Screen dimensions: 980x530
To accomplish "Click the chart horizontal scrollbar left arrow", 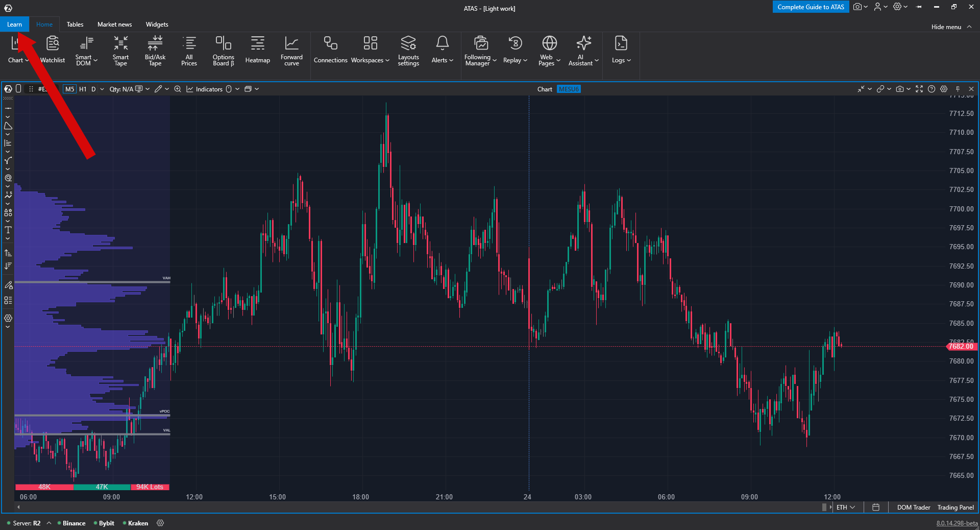I will 18,507.
